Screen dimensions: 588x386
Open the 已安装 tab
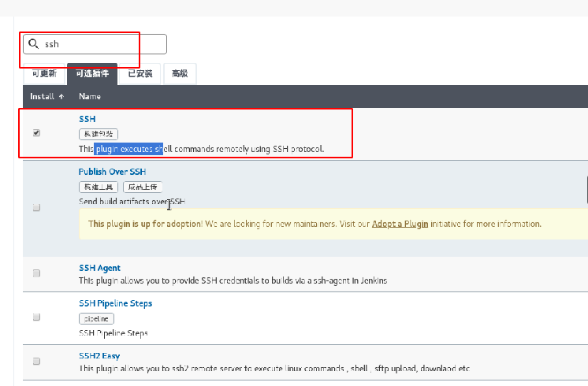coord(140,73)
